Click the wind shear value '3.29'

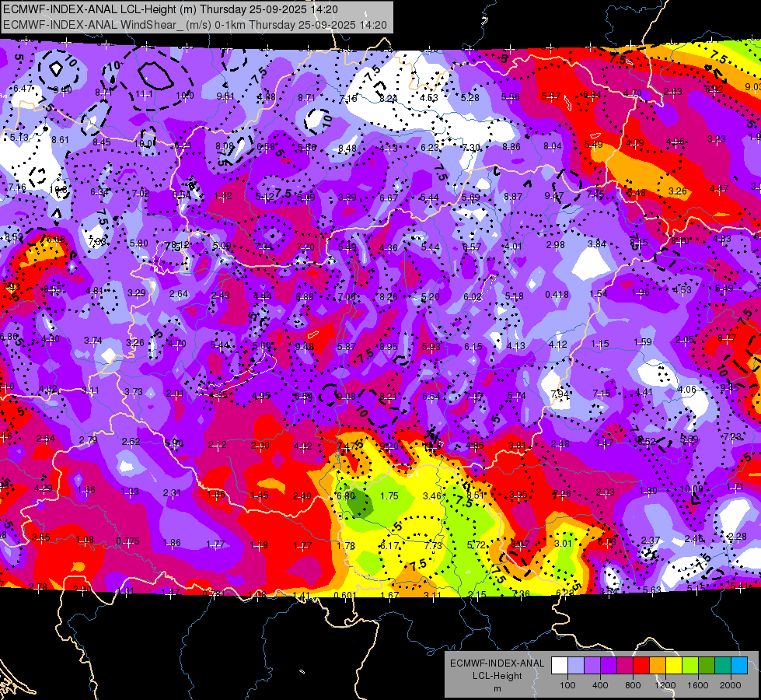click(x=136, y=293)
